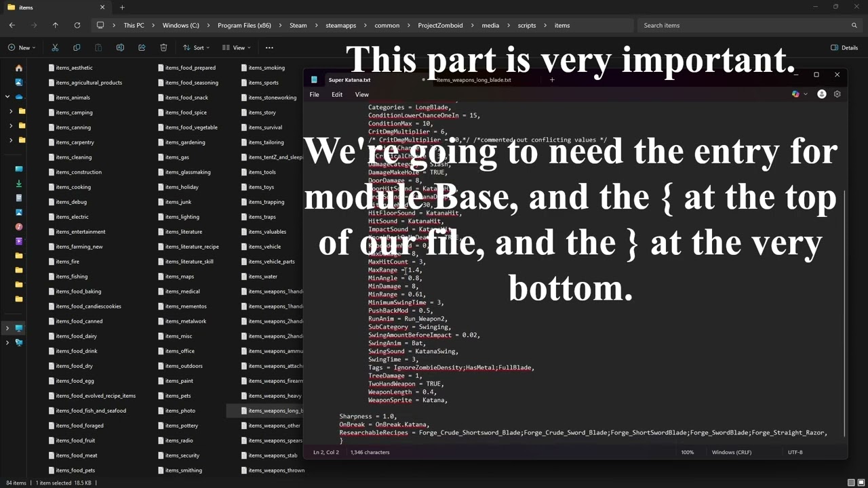The height and width of the screenshot is (488, 868).
Task: Click the Up directory arrow
Action: click(x=56, y=25)
